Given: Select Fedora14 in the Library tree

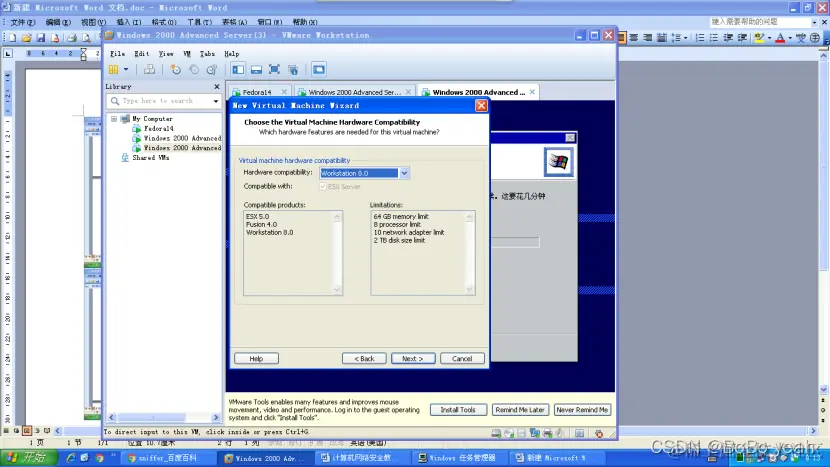Looking at the screenshot, I should (158, 128).
